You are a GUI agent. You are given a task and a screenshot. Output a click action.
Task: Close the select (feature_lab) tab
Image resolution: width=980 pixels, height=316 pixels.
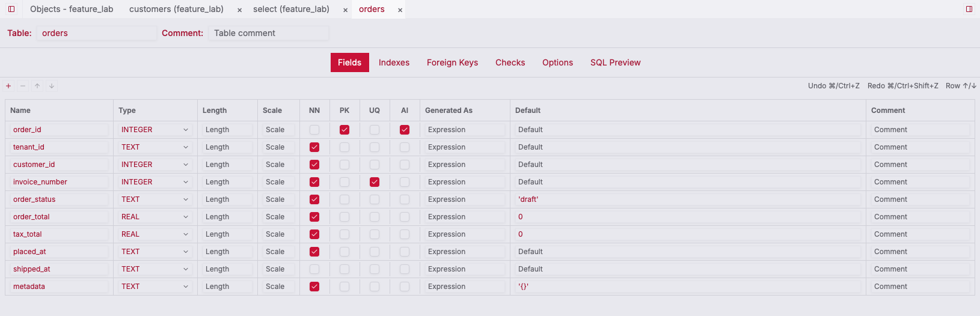point(345,10)
